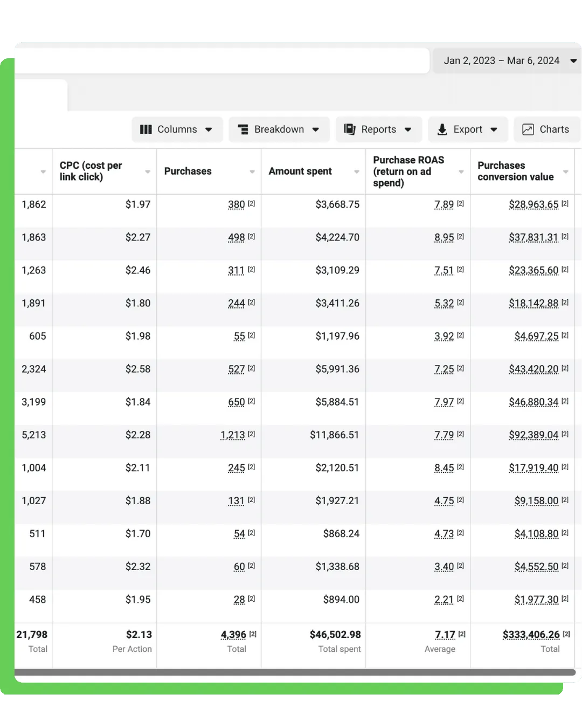Viewport: 582px width, 728px height.
Task: Click the 5.32 ROAS value
Action: point(445,303)
